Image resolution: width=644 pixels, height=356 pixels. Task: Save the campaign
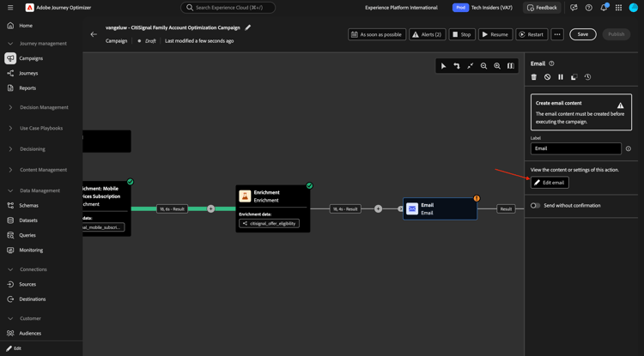click(583, 34)
